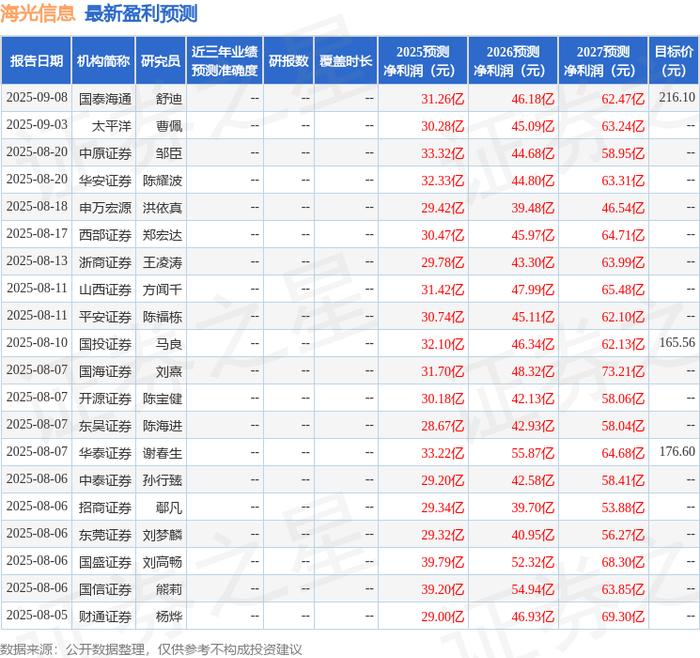The height and width of the screenshot is (658, 700).
Task: Click institution 太平洋
Action: pyautogui.click(x=112, y=126)
